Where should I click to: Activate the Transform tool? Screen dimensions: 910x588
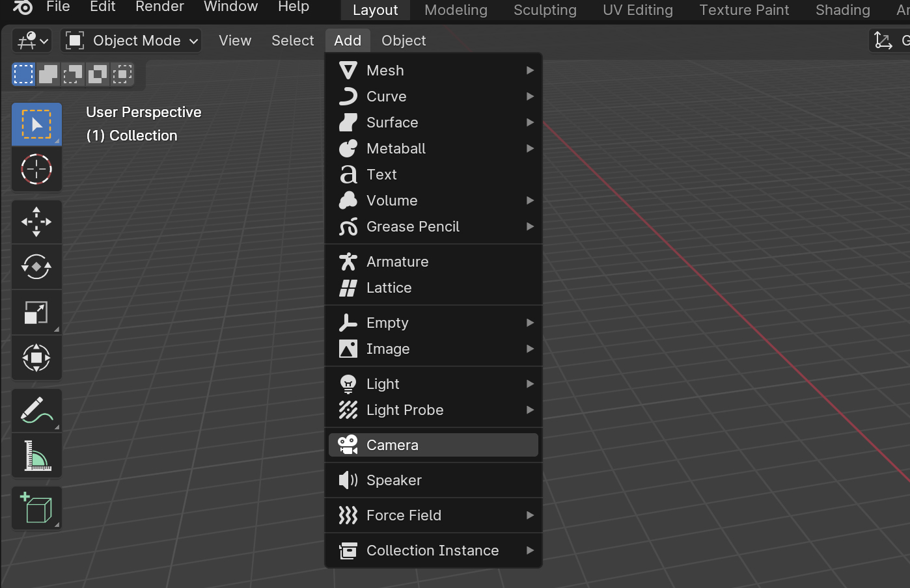coord(36,358)
